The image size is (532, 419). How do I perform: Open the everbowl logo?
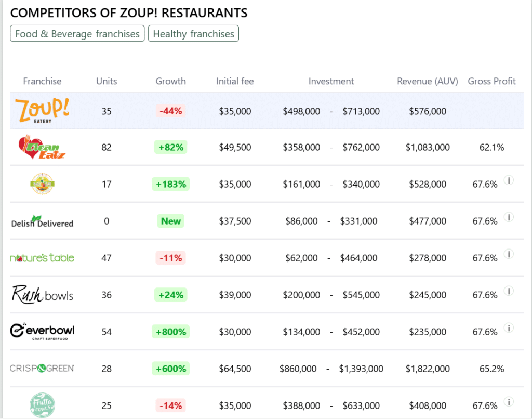click(x=42, y=331)
